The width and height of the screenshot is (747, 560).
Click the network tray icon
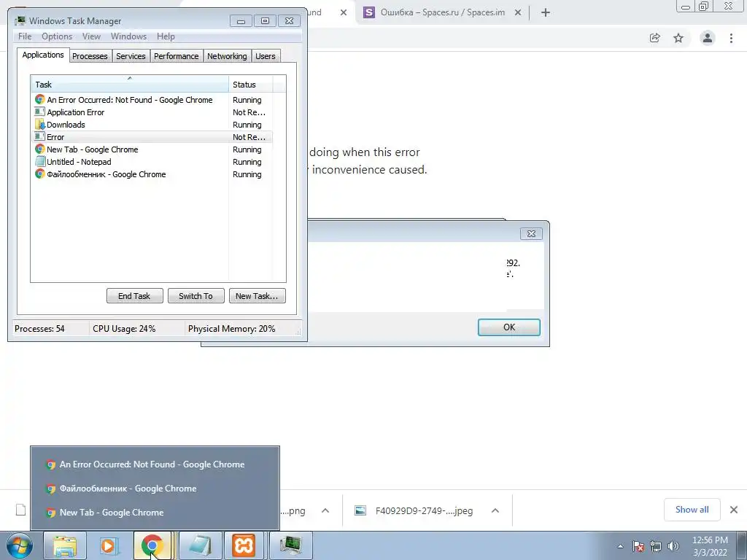click(656, 546)
